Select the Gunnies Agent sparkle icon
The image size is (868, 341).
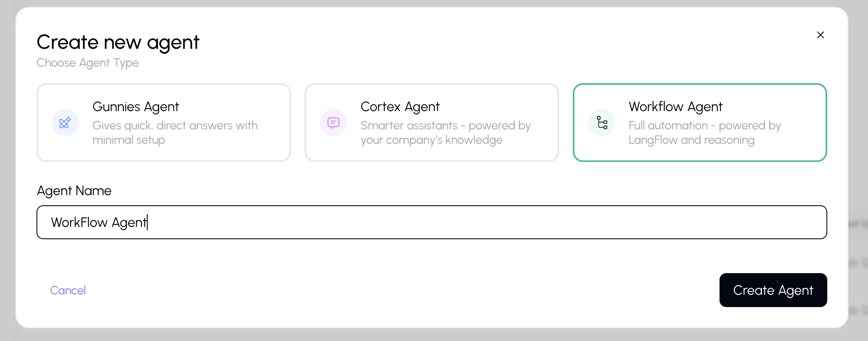click(65, 123)
